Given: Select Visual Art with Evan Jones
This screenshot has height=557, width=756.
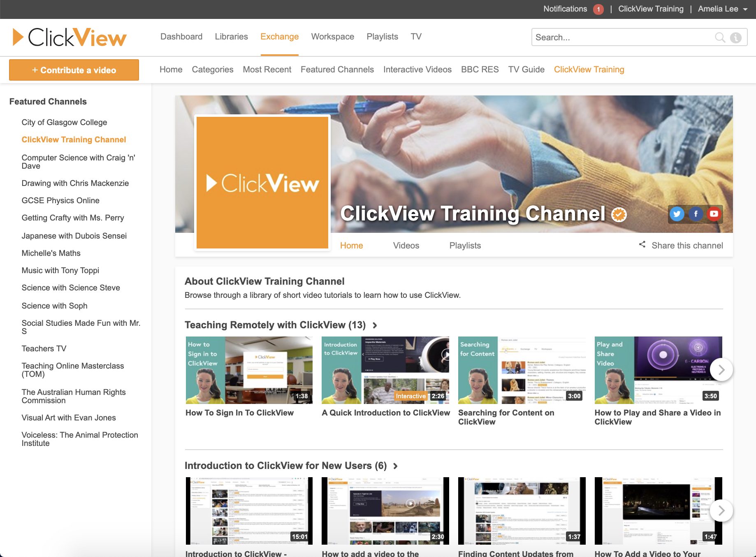Looking at the screenshot, I should (x=69, y=418).
